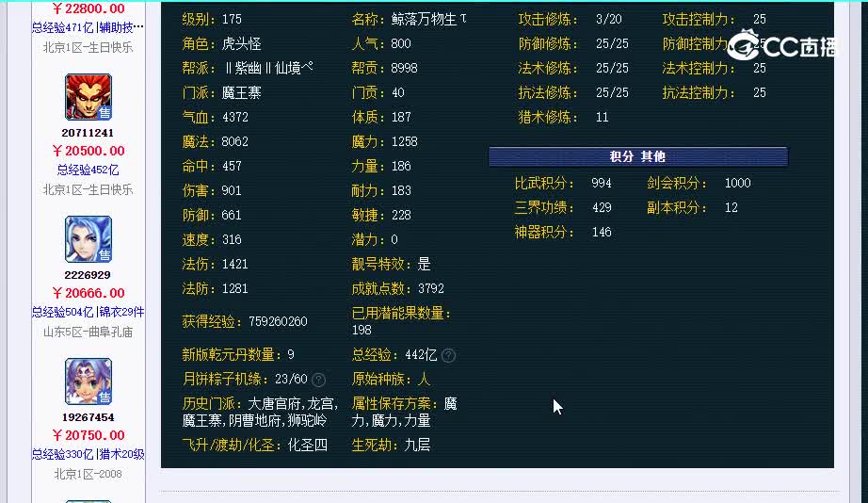Click server name 北京1区-2008

pos(88,474)
